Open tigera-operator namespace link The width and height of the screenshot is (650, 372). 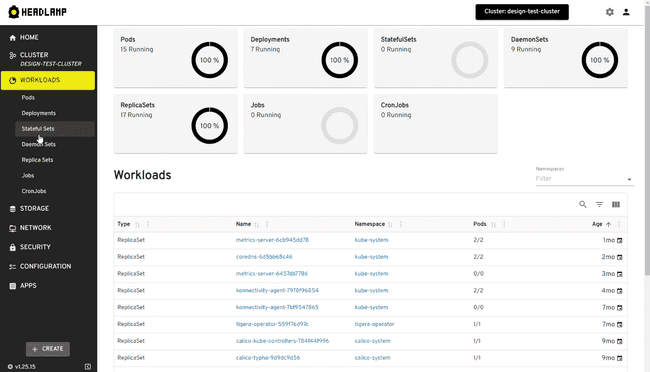point(374,324)
